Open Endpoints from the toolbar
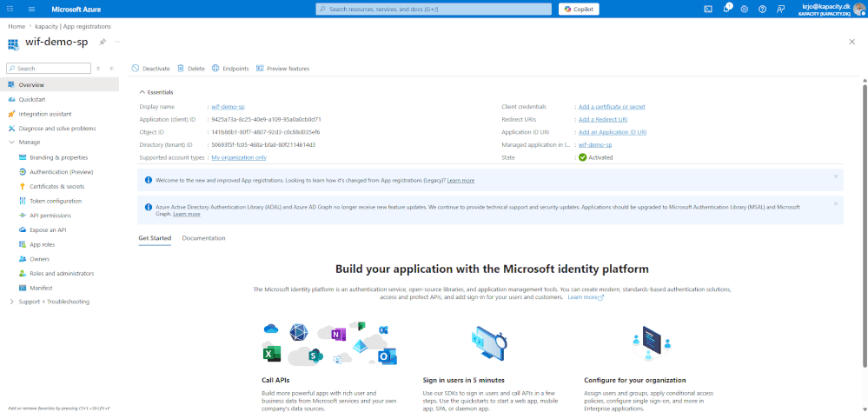The image size is (868, 412). point(230,69)
